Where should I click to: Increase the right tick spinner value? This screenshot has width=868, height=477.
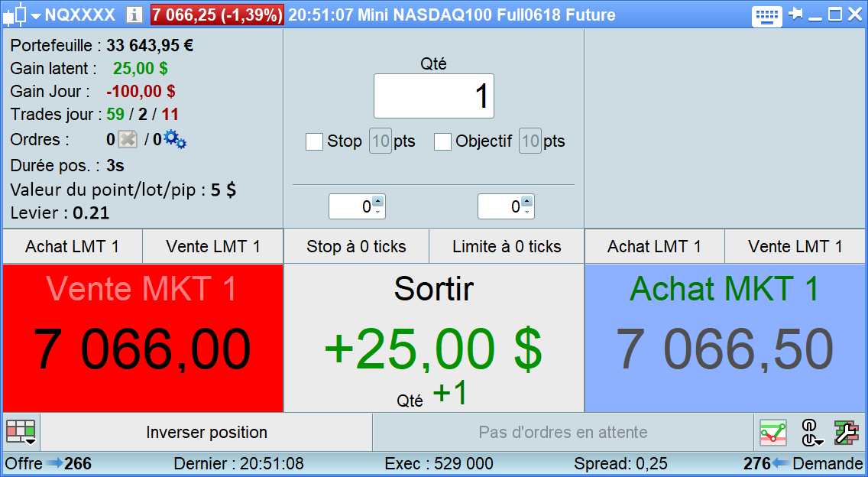tap(526, 202)
